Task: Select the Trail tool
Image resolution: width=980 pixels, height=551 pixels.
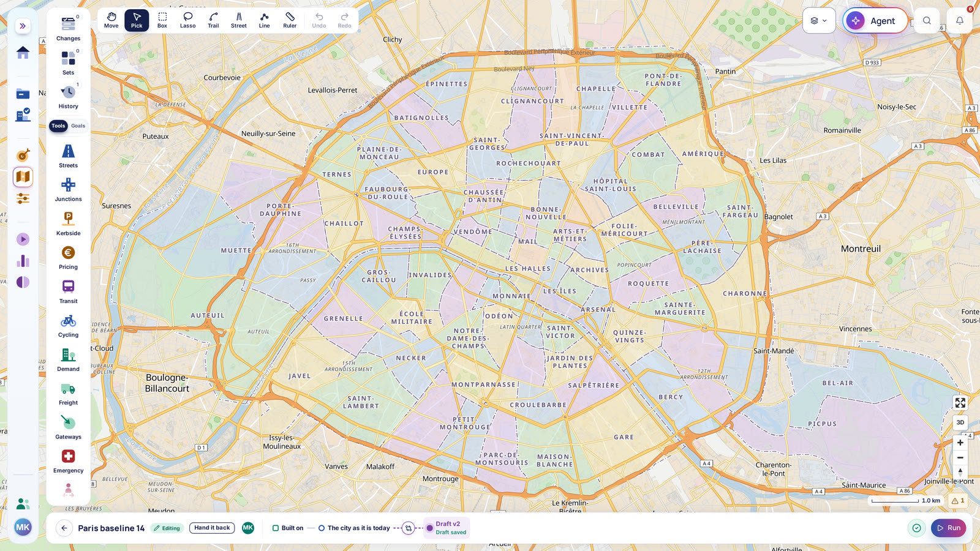Action: click(213, 20)
